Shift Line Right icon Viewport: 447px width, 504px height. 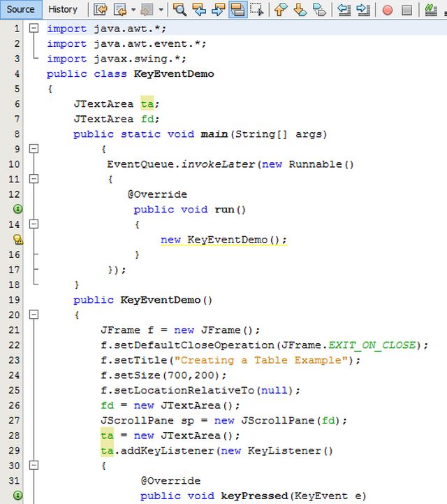(363, 9)
